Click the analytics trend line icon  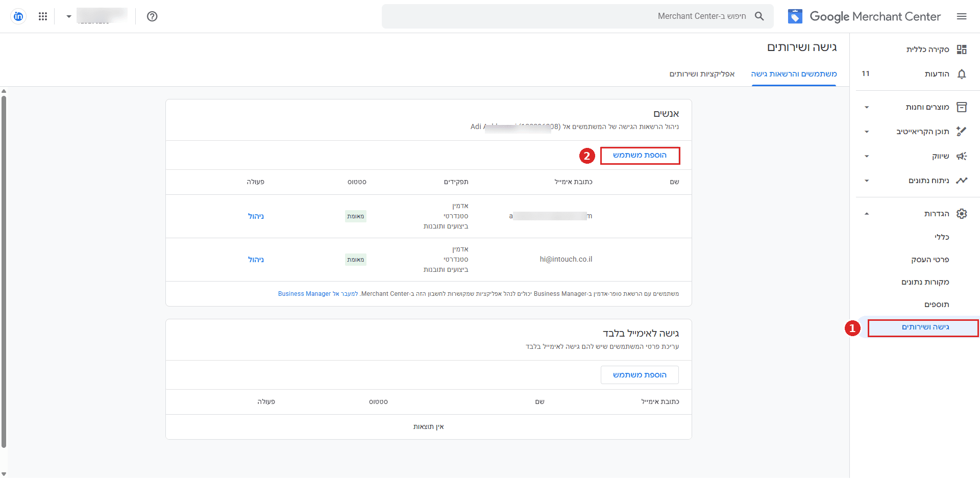962,181
